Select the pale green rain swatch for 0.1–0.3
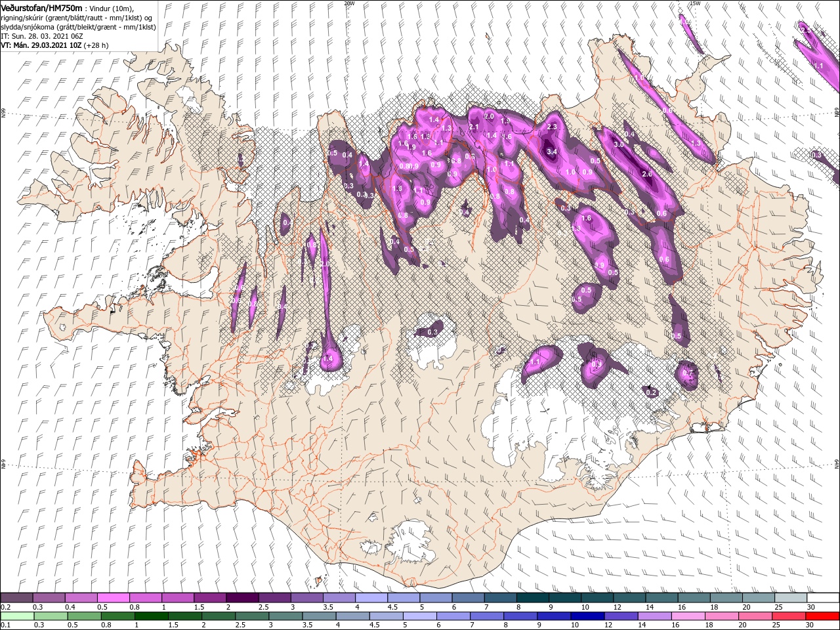 pos(16,616)
